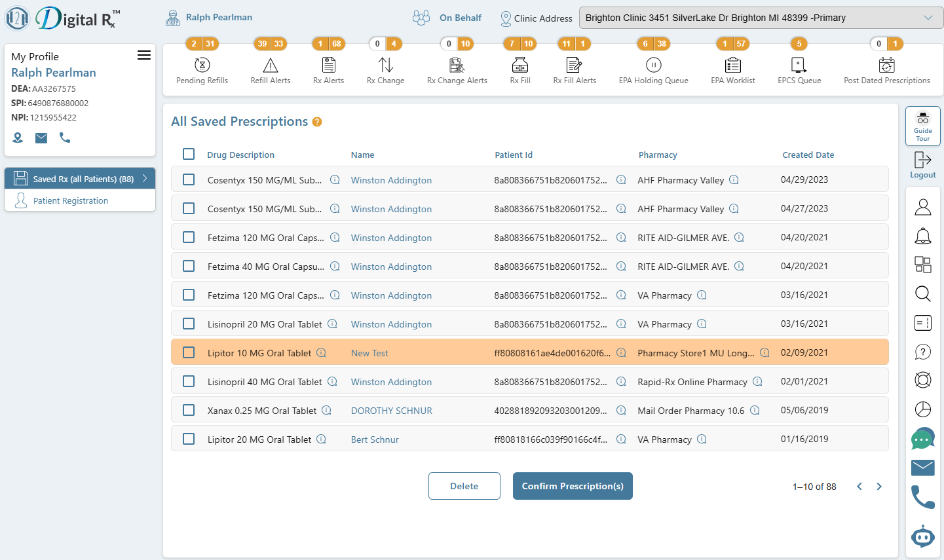This screenshot has height=560, width=944.
Task: Open the support lifebuoy icon
Action: [923, 380]
